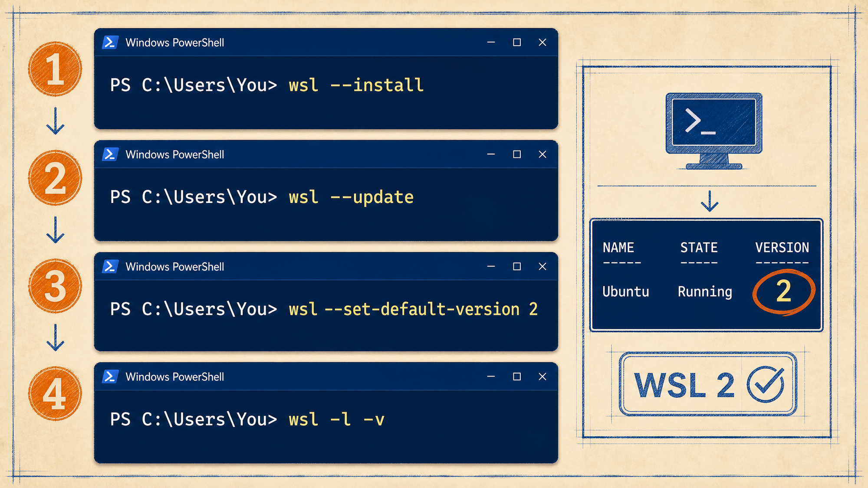Maximize the wsl -l -v PowerShell window

(517, 377)
